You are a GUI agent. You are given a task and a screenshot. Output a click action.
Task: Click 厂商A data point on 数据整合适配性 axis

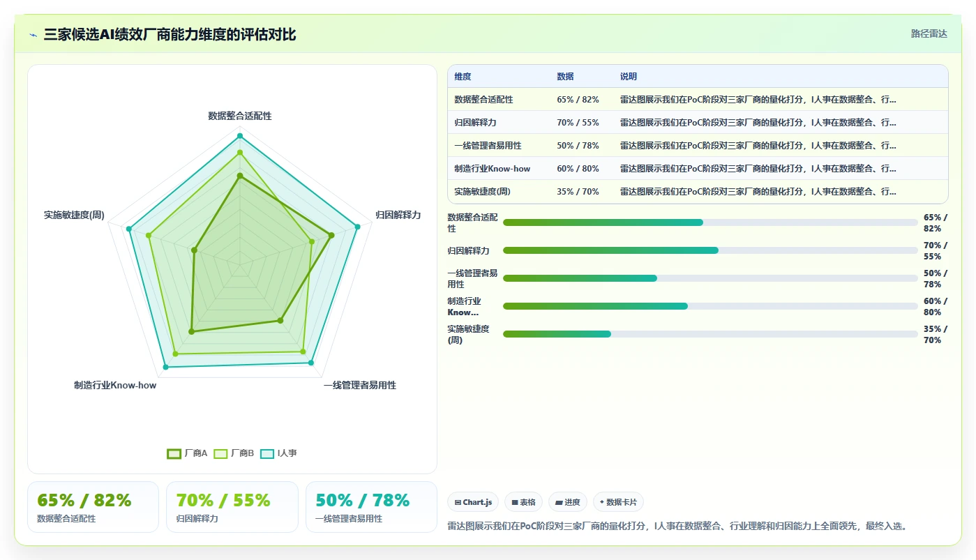click(x=239, y=176)
